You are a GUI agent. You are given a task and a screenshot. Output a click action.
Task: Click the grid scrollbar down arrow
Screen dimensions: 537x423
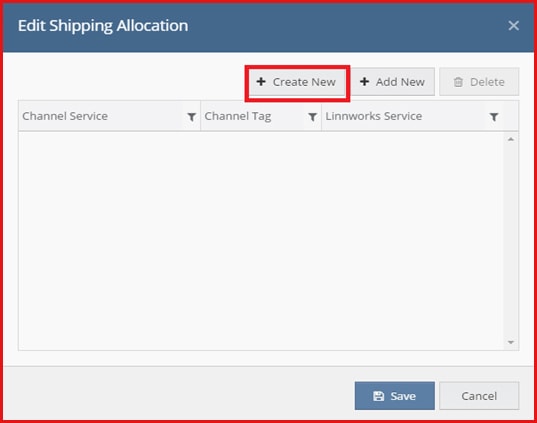[511, 342]
